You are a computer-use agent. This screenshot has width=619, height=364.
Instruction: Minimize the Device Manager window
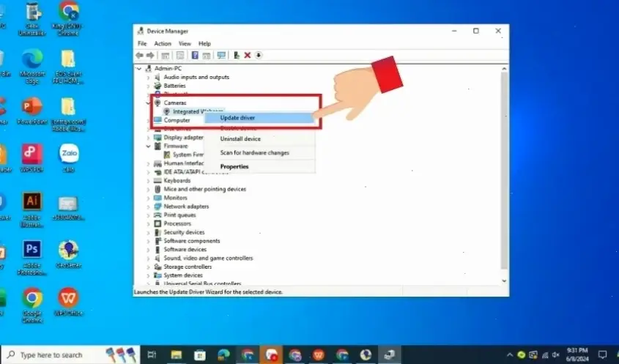[x=454, y=31]
